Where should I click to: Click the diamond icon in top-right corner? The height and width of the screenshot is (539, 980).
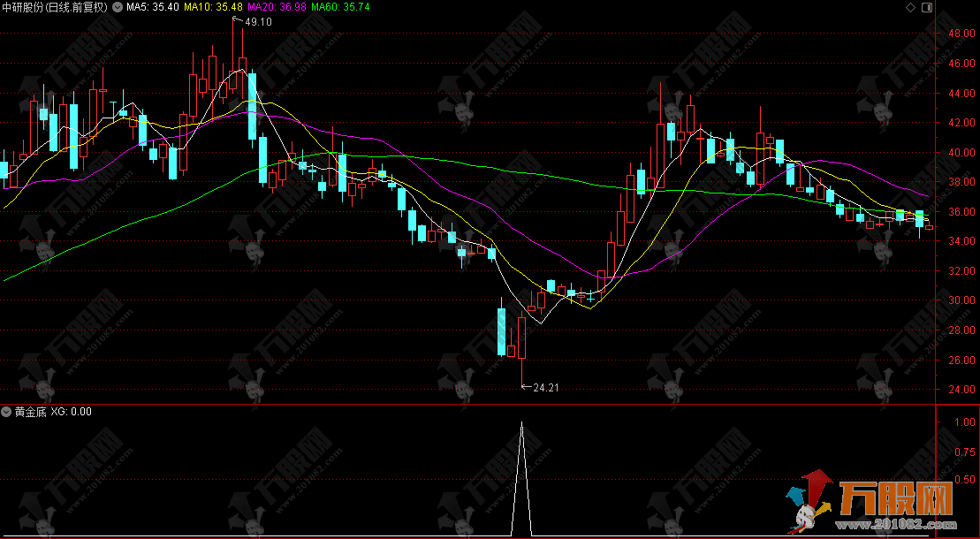tap(910, 7)
